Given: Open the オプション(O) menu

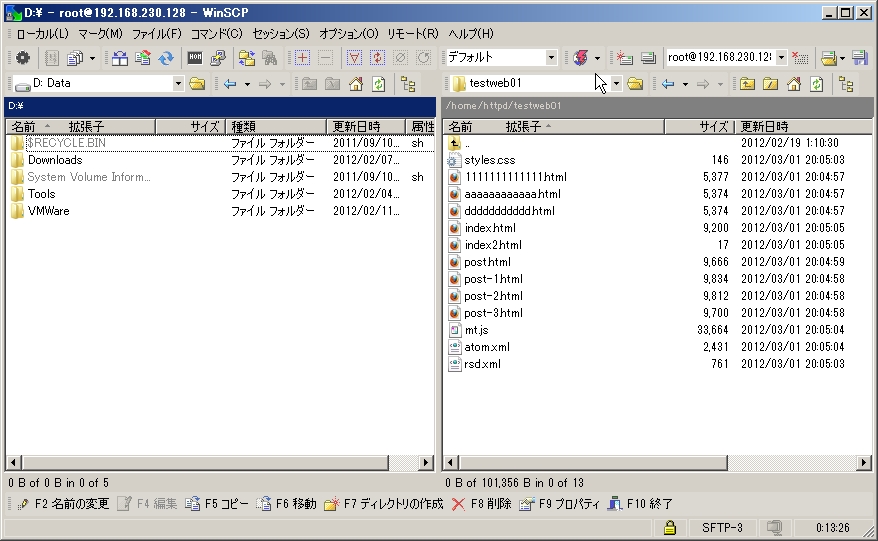Looking at the screenshot, I should (x=349, y=34).
